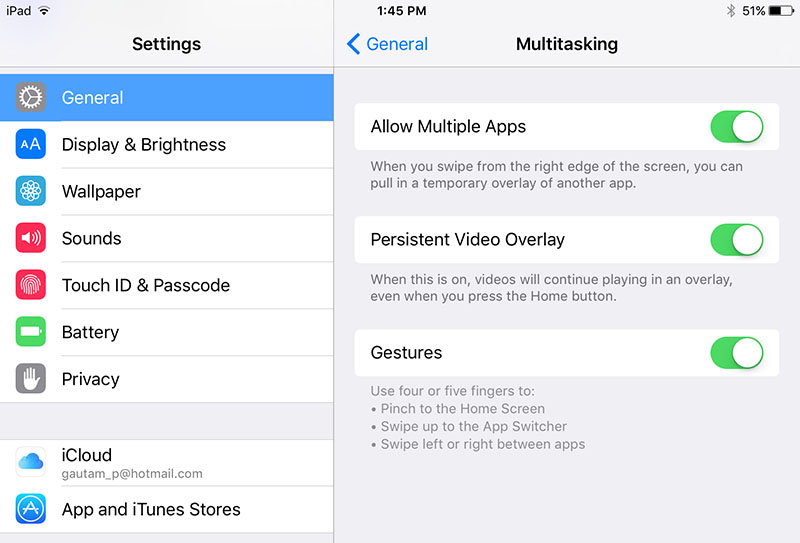The height and width of the screenshot is (543, 800).
Task: Select Wallpaper in the settings list
Action: (166, 191)
